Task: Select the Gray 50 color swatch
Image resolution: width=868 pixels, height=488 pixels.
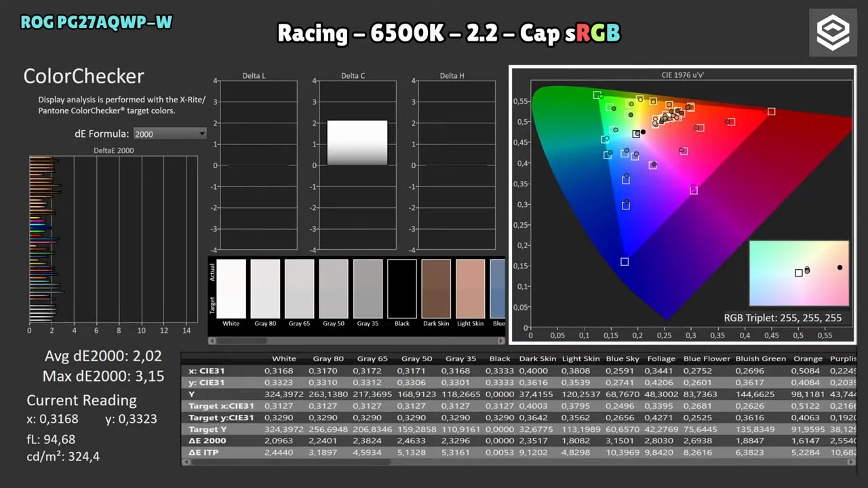Action: pyautogui.click(x=334, y=289)
